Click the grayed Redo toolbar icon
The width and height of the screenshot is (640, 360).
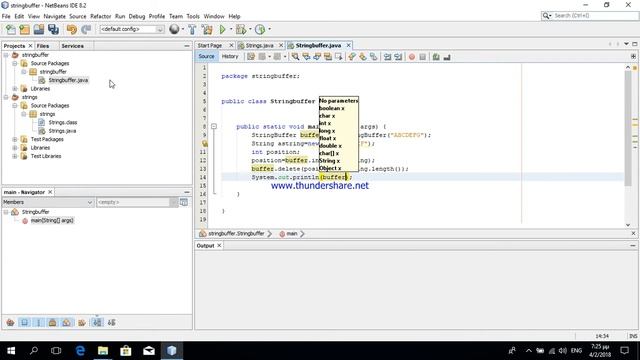click(86, 29)
